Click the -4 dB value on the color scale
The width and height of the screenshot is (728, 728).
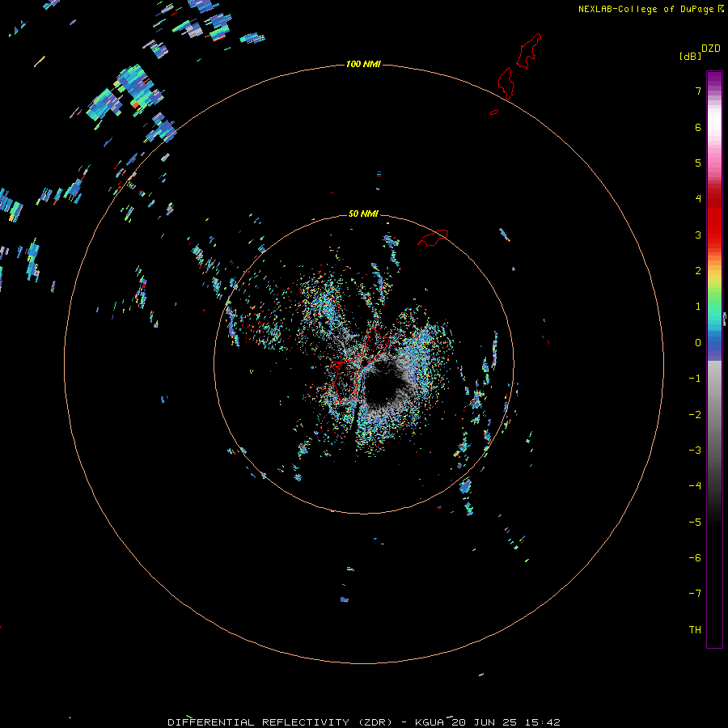pyautogui.click(x=695, y=486)
